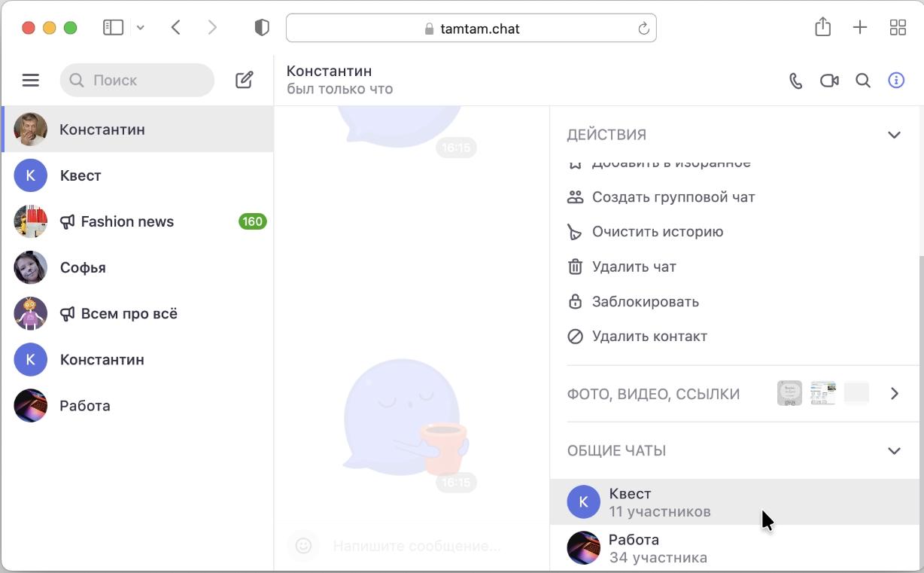Collapse the ДЕЙСТВИЯ section

[x=894, y=135]
